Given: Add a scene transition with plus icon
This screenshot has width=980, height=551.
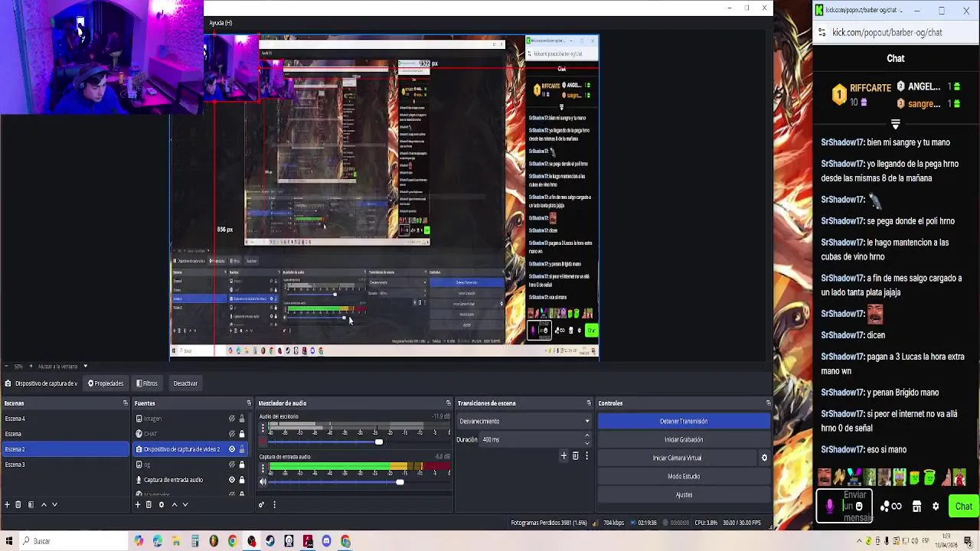Looking at the screenshot, I should 563,456.
